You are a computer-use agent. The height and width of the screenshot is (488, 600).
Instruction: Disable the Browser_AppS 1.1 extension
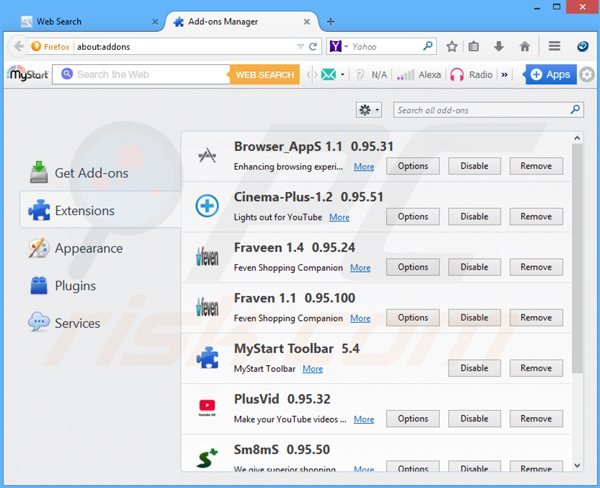point(474,166)
